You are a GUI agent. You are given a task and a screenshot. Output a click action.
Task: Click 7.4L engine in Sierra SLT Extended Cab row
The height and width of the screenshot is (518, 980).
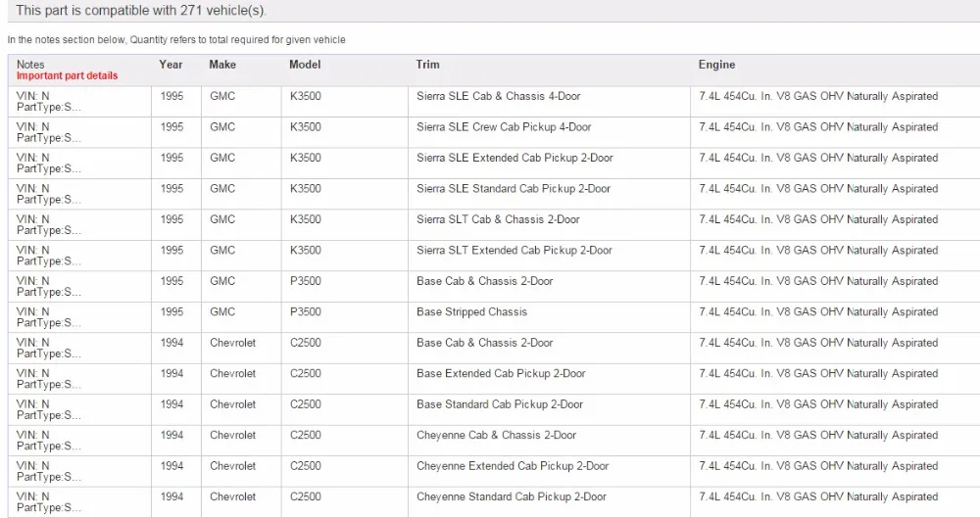coord(818,250)
